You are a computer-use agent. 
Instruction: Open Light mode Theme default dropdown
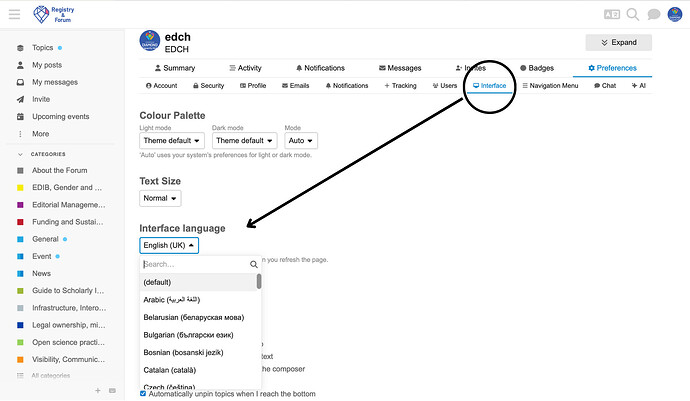point(172,140)
